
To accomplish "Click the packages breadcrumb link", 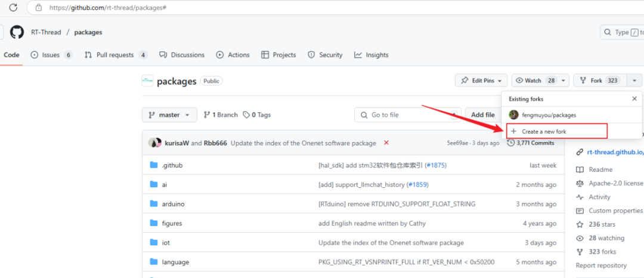I will click(x=88, y=32).
